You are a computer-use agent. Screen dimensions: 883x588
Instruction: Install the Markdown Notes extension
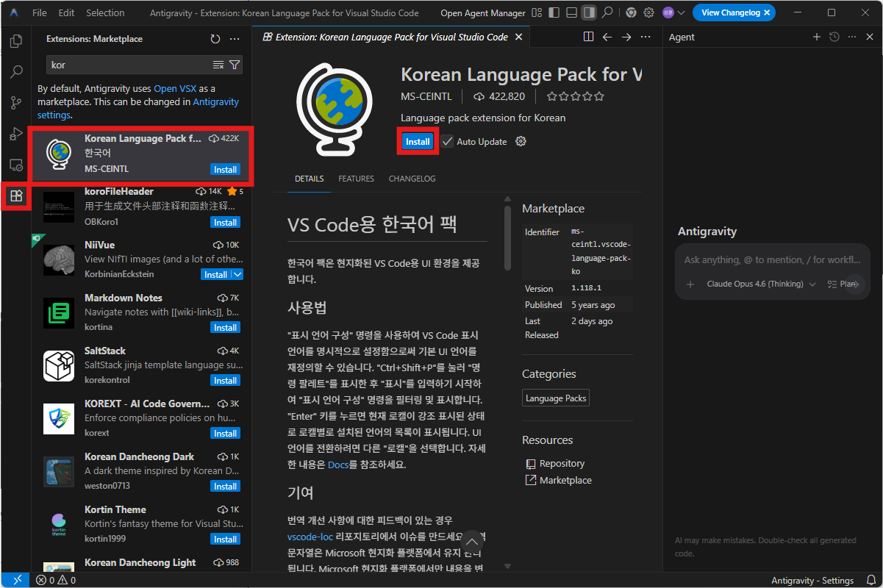225,327
